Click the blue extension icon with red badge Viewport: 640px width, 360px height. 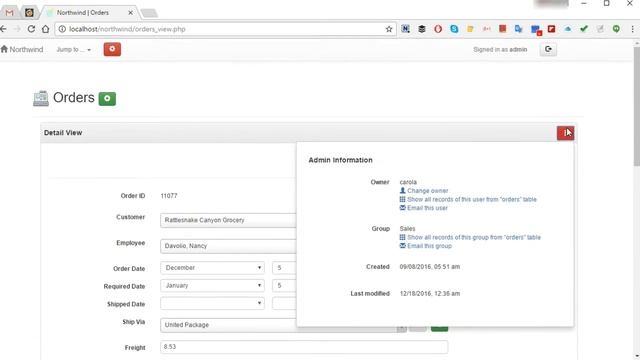tap(536, 29)
